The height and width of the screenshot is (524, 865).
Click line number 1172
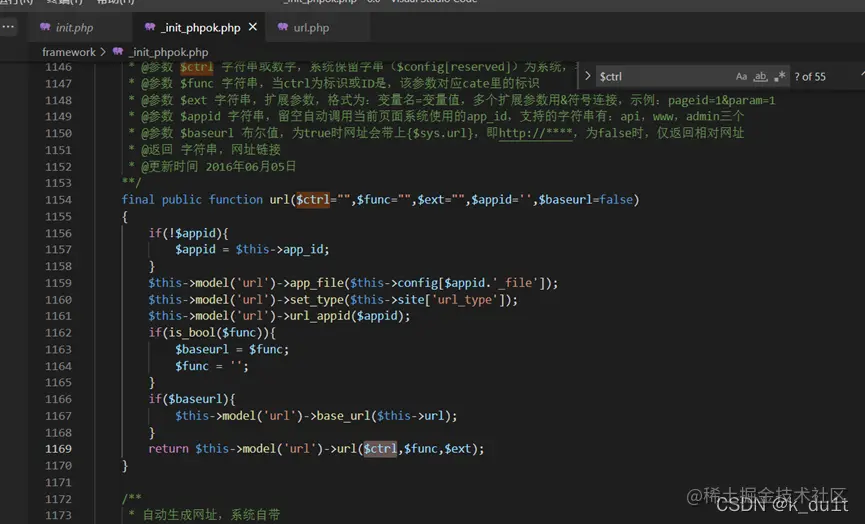click(58, 499)
